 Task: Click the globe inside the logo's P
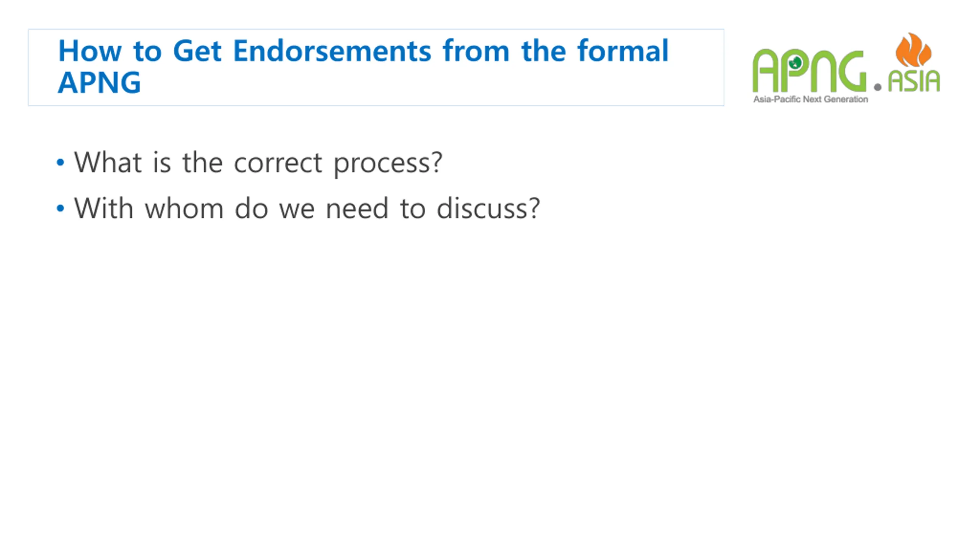[795, 62]
